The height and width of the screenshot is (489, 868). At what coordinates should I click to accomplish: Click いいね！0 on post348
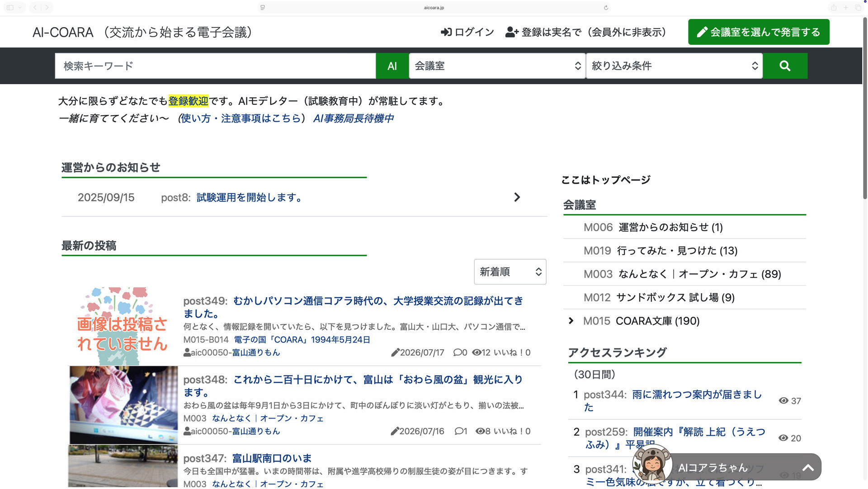(512, 432)
